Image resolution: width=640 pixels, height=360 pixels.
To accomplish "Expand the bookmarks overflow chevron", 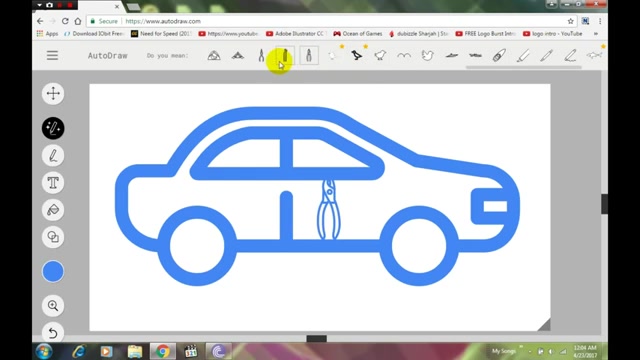I will pyautogui.click(x=596, y=33).
